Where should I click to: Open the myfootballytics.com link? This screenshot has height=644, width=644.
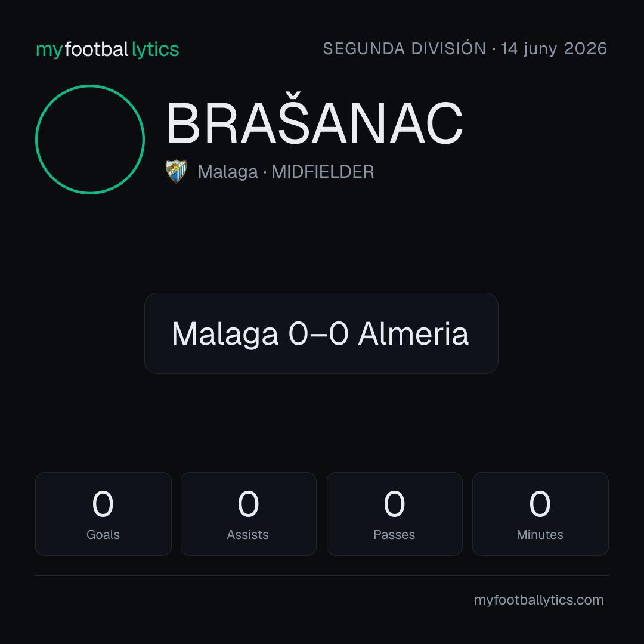coord(539,600)
